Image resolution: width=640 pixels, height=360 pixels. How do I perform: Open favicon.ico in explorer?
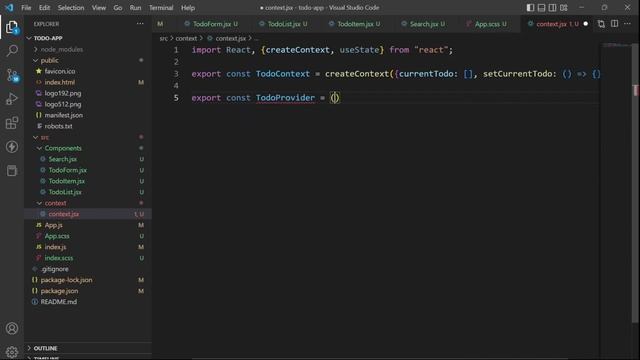coord(60,71)
